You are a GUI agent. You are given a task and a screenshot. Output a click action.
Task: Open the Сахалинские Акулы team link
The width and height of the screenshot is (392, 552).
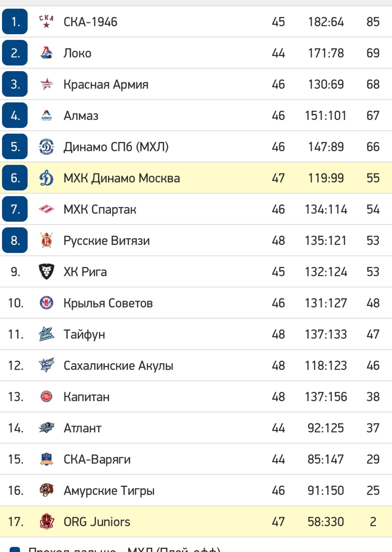coord(118,365)
